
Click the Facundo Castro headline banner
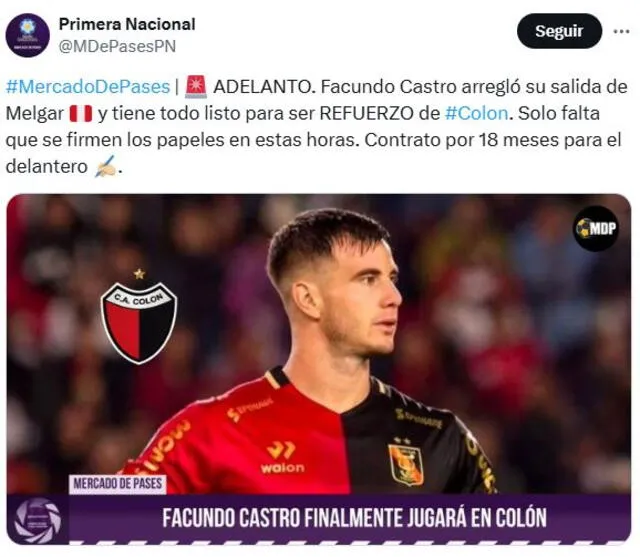pos(354,518)
